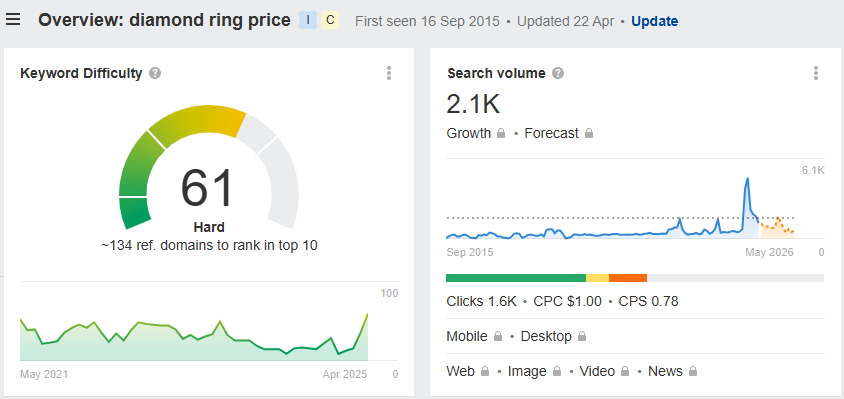Click the lock icon next to Growth
Screen dimensions: 844x399
click(x=501, y=133)
